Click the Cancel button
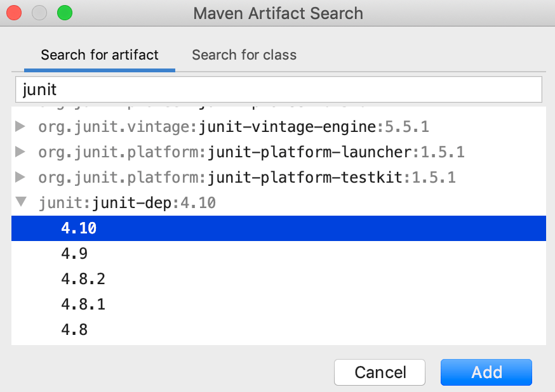 pos(380,372)
